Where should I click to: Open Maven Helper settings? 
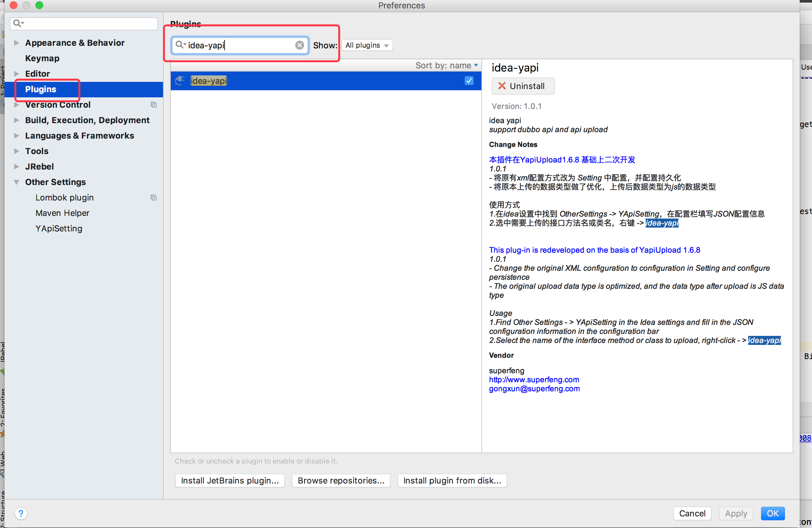coord(62,213)
